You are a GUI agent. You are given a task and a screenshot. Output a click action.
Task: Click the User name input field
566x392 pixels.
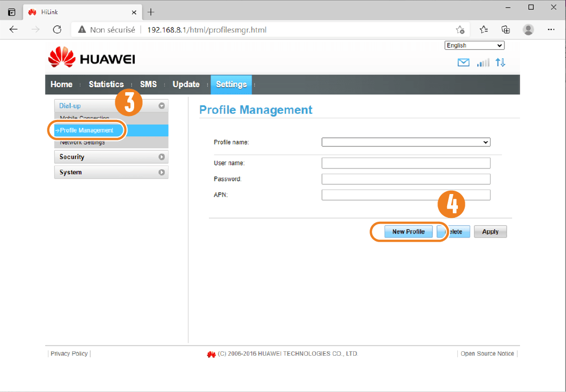point(406,163)
